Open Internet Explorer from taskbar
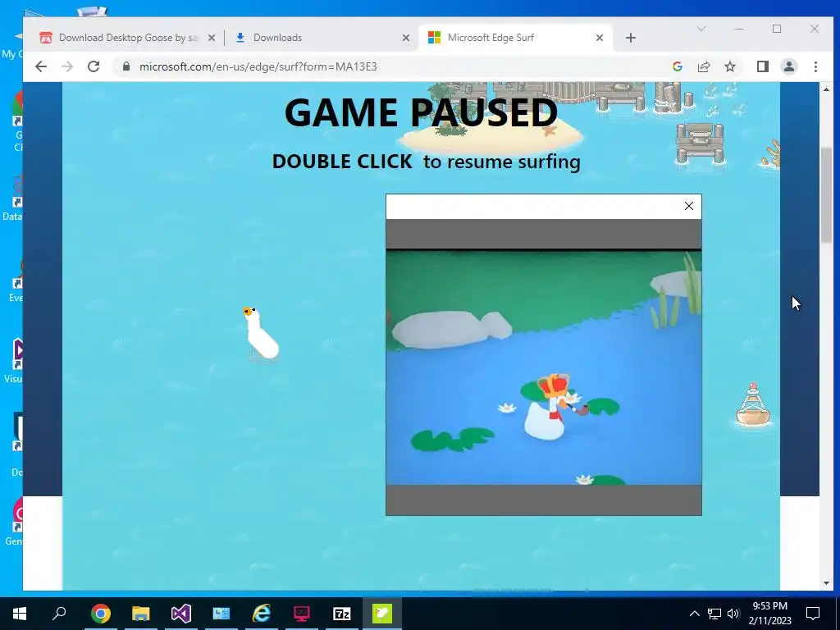The width and height of the screenshot is (840, 630). (262, 614)
